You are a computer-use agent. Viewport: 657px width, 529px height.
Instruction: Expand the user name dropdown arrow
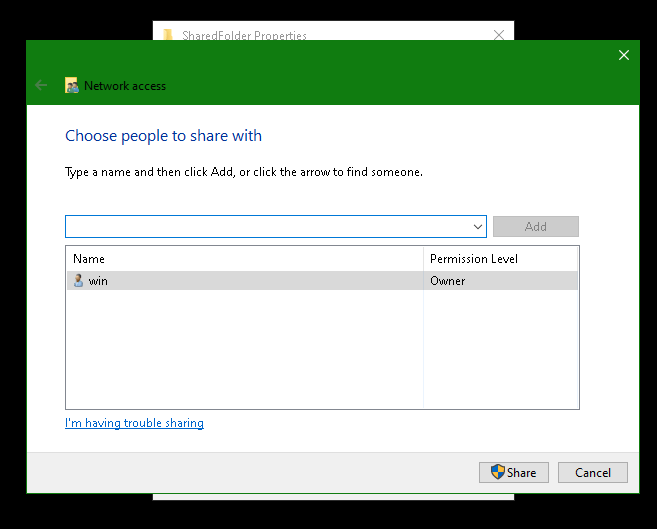(x=478, y=227)
